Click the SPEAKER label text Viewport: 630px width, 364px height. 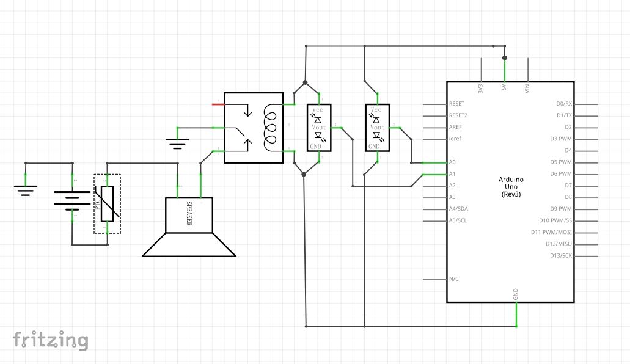[x=189, y=213]
